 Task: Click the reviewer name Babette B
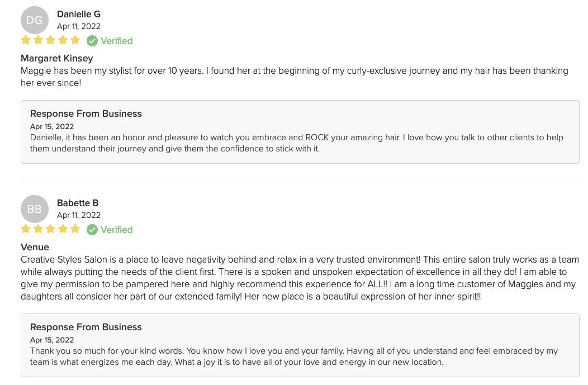tap(78, 203)
